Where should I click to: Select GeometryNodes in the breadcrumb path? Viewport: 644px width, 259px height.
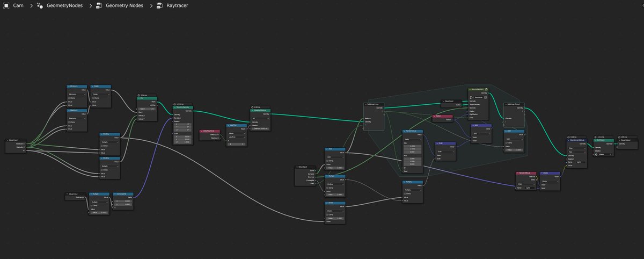pyautogui.click(x=63, y=5)
